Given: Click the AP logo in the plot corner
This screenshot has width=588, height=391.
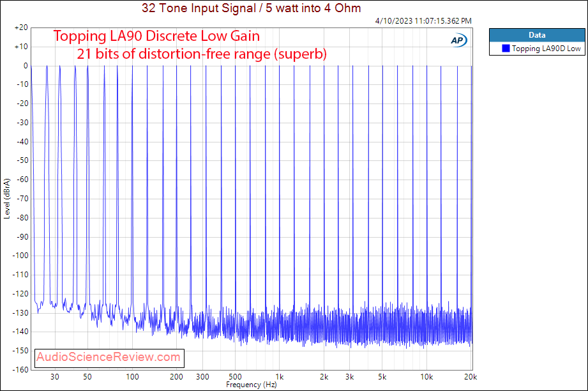Looking at the screenshot, I should point(458,40).
